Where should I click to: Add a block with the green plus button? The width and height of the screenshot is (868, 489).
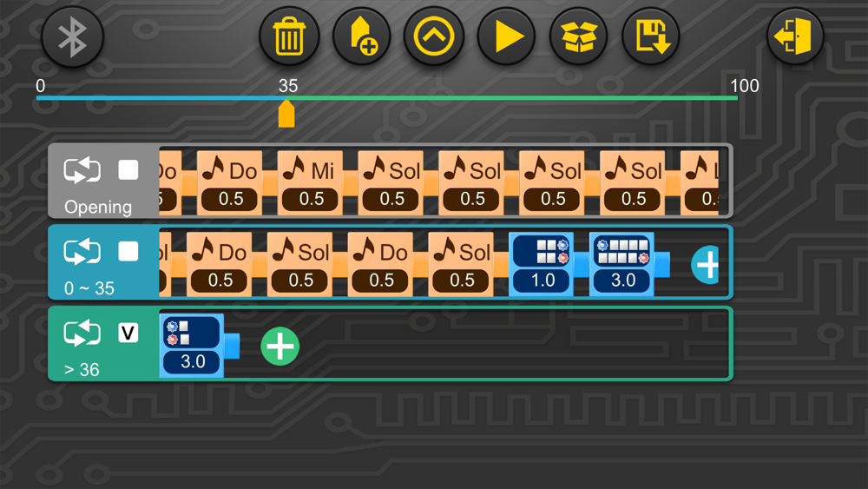coord(280,347)
